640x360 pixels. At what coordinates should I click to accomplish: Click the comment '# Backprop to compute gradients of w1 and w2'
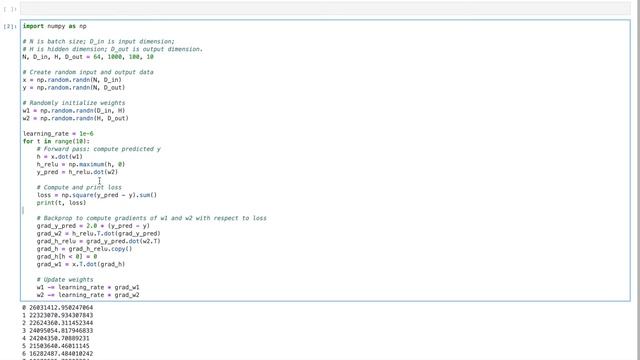[151, 218]
